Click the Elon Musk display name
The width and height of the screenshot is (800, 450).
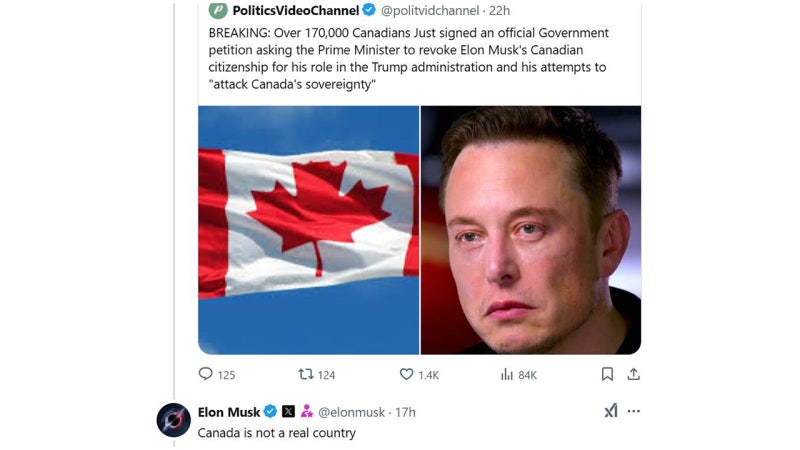click(x=229, y=412)
